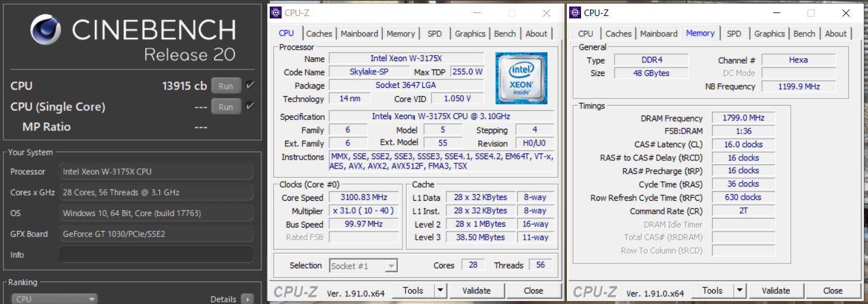Switch to SPD tab in left CPU-Z window
The image size is (868, 304).
(x=435, y=34)
